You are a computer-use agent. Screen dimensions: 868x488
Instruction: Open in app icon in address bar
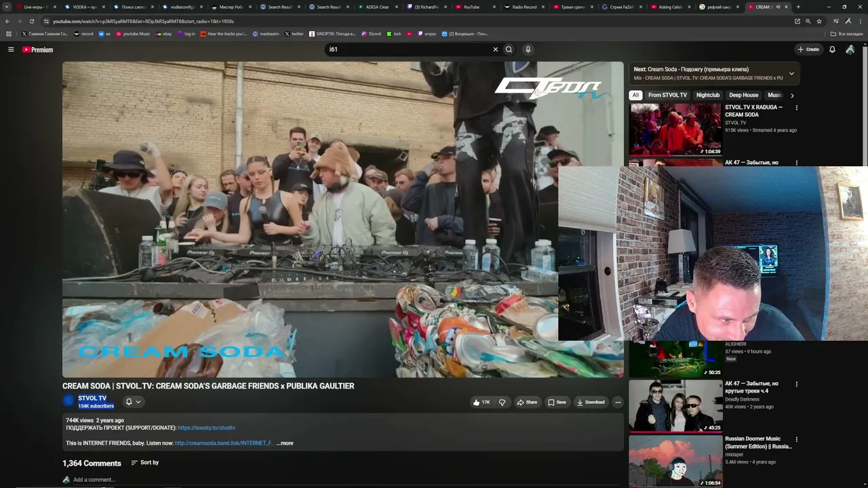[797, 21]
